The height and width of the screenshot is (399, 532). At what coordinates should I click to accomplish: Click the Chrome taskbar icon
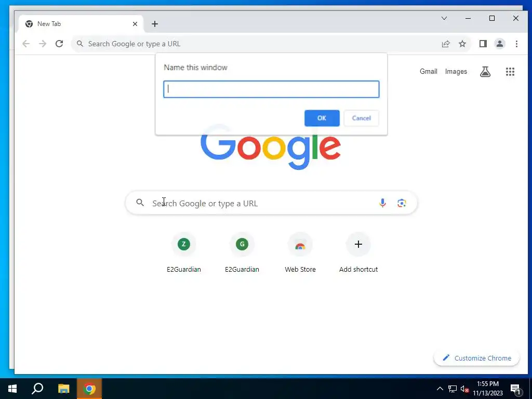tap(89, 389)
